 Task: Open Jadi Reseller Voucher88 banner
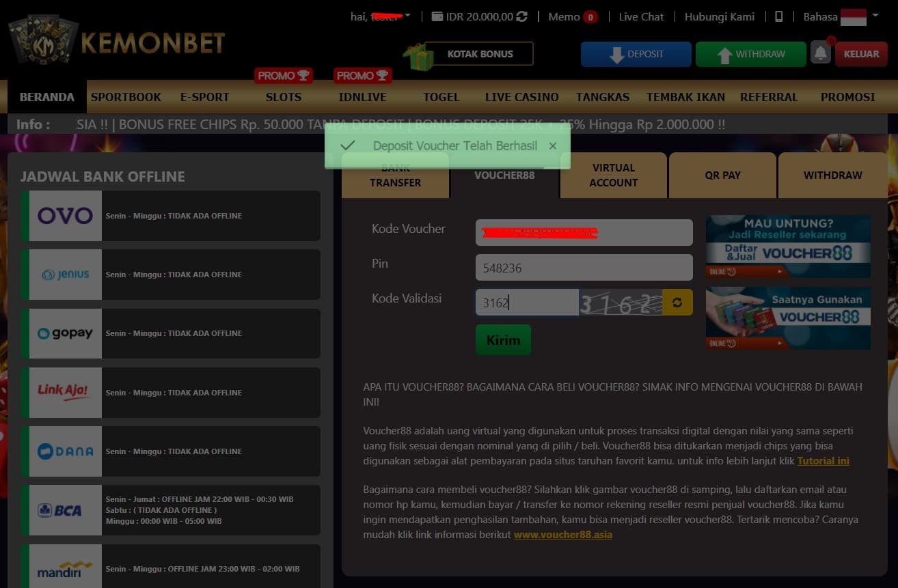tap(788, 247)
